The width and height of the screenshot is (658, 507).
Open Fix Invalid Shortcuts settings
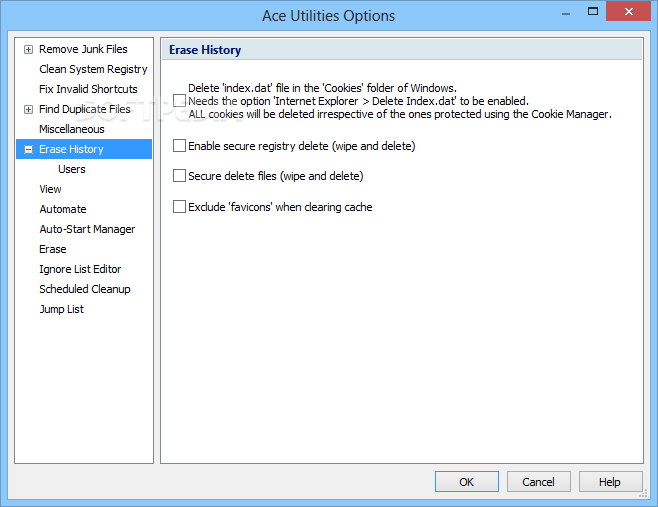pos(88,89)
